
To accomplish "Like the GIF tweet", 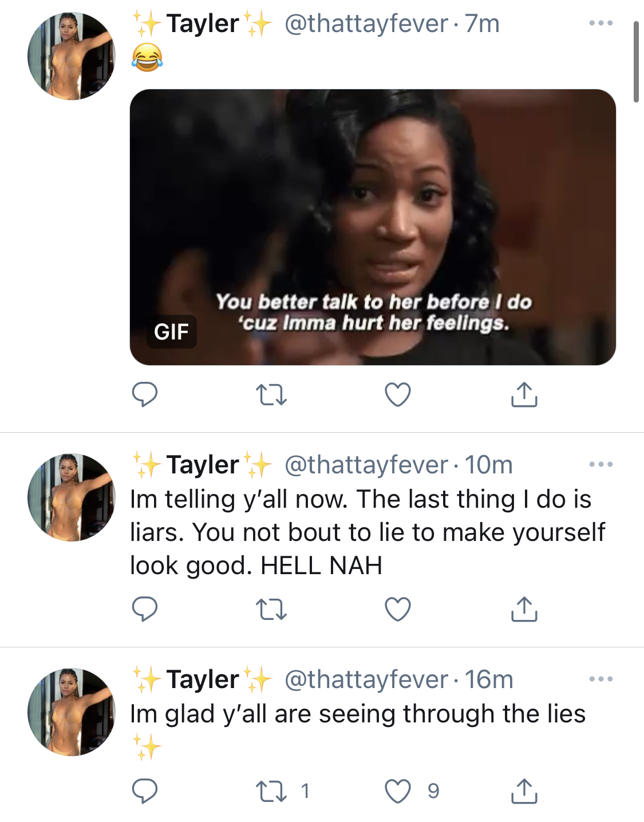I will coord(398,394).
